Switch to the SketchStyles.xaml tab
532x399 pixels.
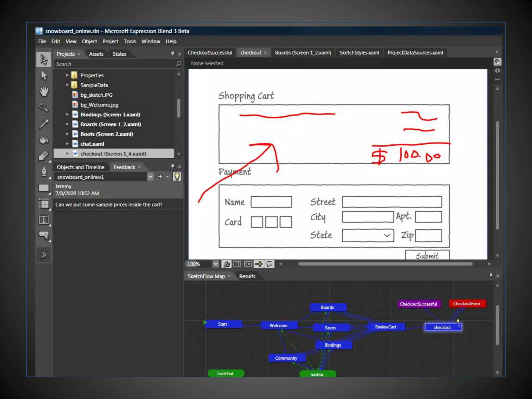(359, 53)
